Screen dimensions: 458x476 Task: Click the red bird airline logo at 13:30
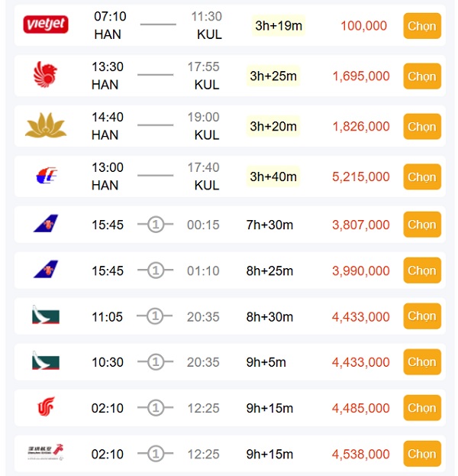point(46,76)
